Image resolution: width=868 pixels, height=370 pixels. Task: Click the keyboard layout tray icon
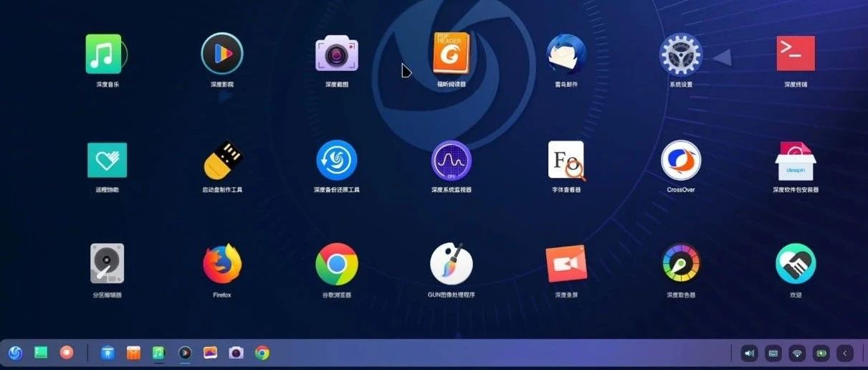773,353
